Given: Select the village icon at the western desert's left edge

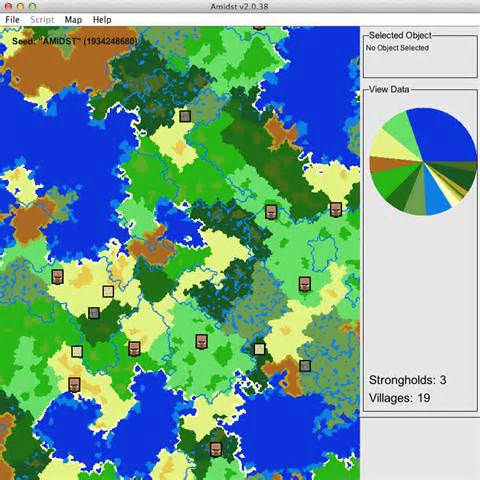Looking at the screenshot, I should coord(58,277).
